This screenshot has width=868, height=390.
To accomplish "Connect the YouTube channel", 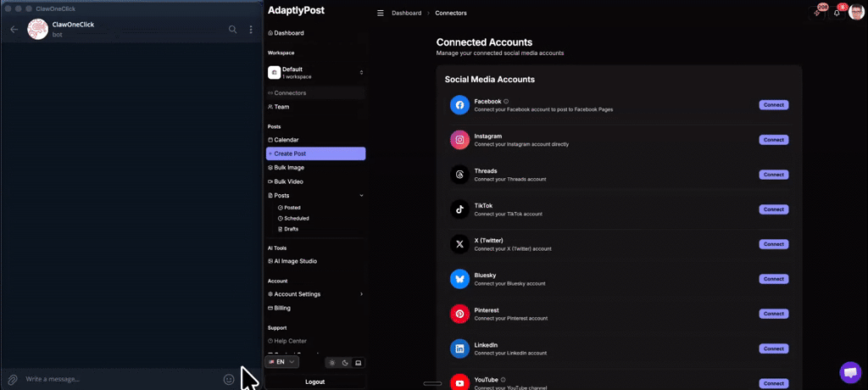I will point(773,383).
